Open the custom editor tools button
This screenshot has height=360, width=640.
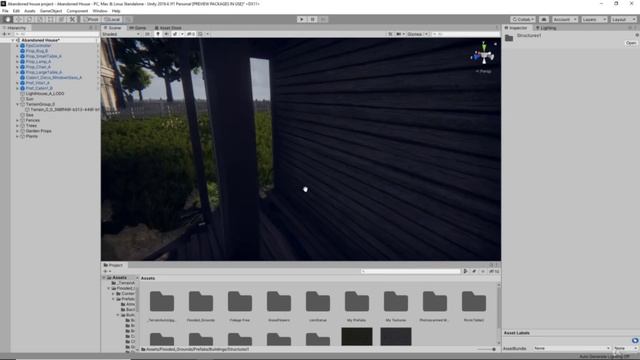tap(72, 19)
